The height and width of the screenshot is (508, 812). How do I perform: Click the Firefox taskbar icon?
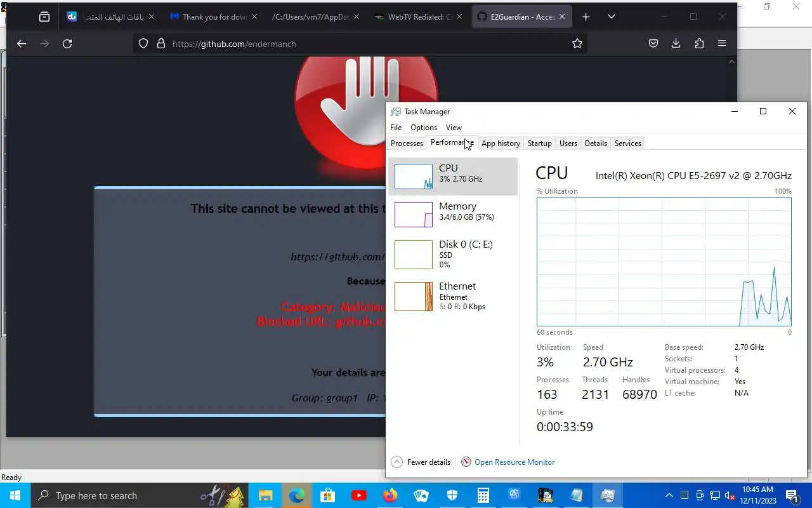click(390, 495)
